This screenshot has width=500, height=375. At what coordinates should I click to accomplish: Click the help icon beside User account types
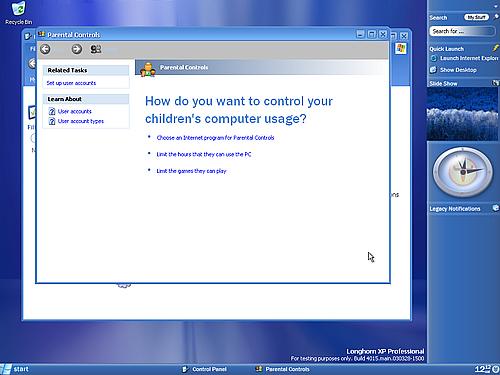52,121
